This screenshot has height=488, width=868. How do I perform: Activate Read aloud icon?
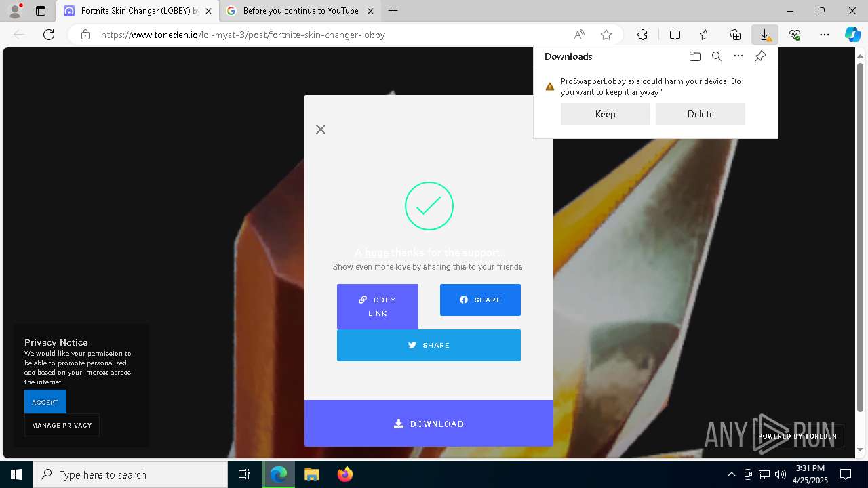579,35
